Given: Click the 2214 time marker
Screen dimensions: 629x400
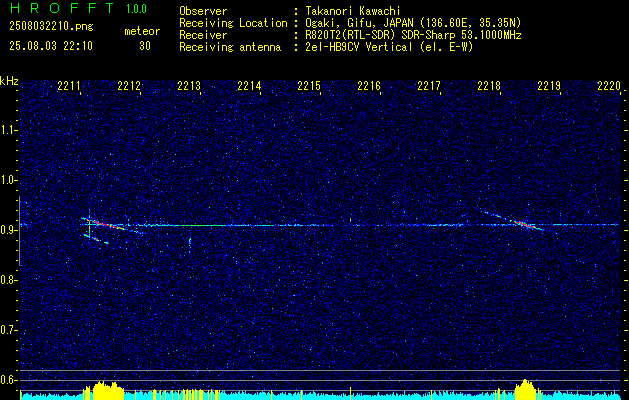Looking at the screenshot, I should (249, 86).
